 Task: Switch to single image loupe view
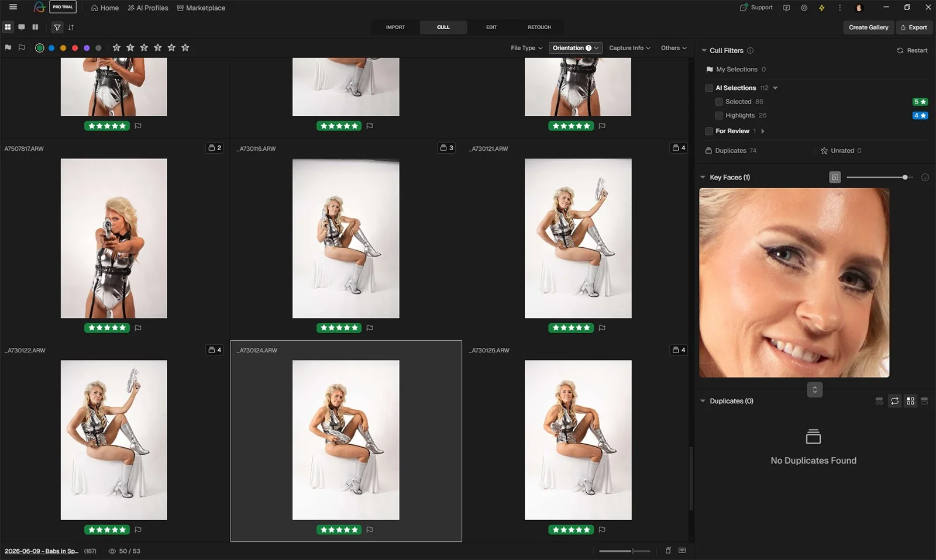coord(22,27)
